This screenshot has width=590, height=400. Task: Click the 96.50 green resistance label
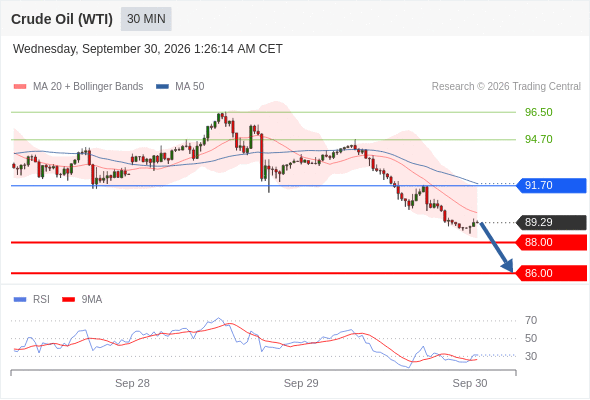coord(538,112)
